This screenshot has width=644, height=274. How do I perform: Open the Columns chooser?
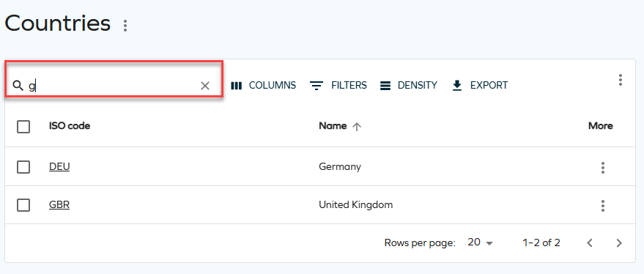263,86
